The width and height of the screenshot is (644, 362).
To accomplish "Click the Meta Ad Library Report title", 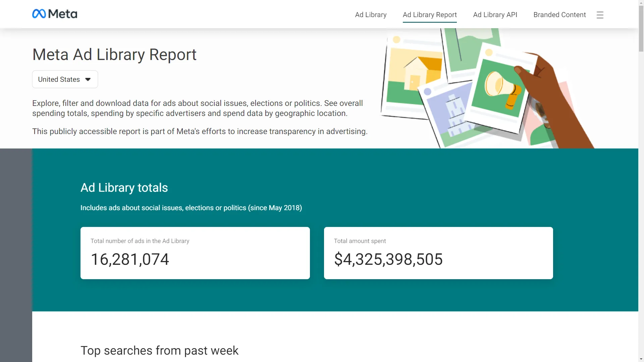I will 114,55.
